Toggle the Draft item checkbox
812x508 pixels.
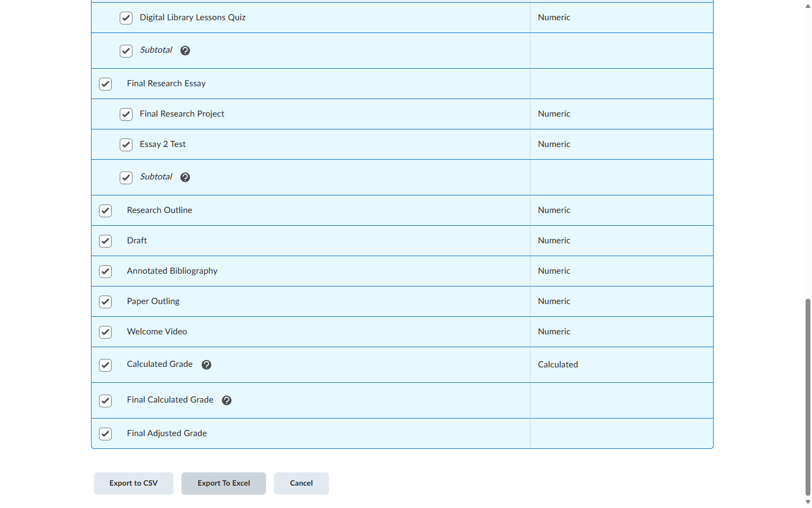(105, 241)
